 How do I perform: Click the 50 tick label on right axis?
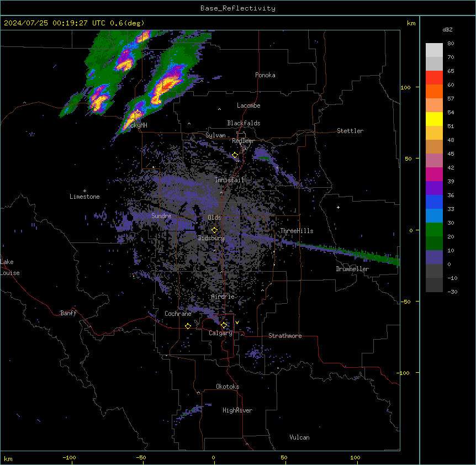408,158
